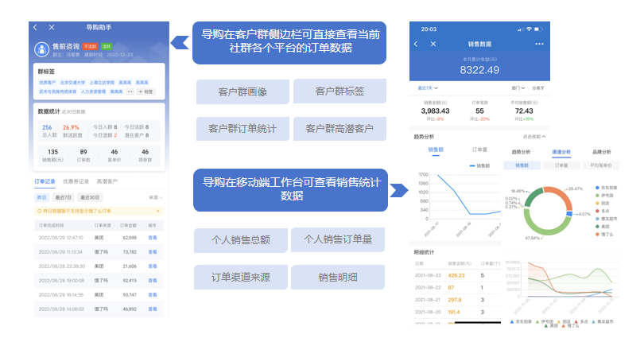The width and height of the screenshot is (644, 346).
Task: Click the 135 销售额 statistic
Action: click(52, 155)
